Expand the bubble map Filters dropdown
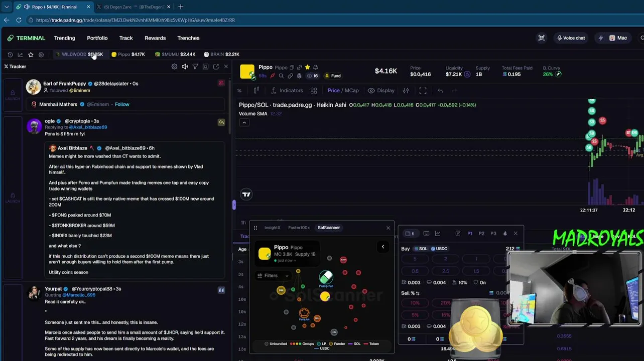Image resolution: width=644 pixels, height=361 pixels. click(273, 276)
